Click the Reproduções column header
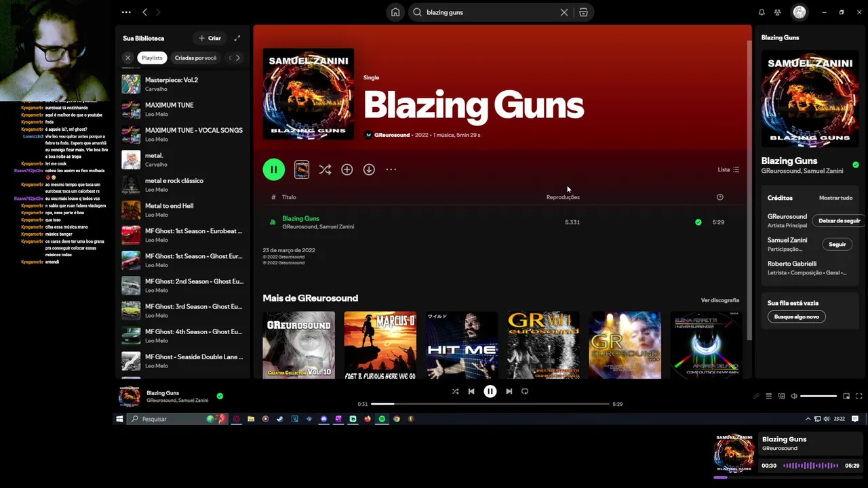The height and width of the screenshot is (488, 868). click(563, 197)
